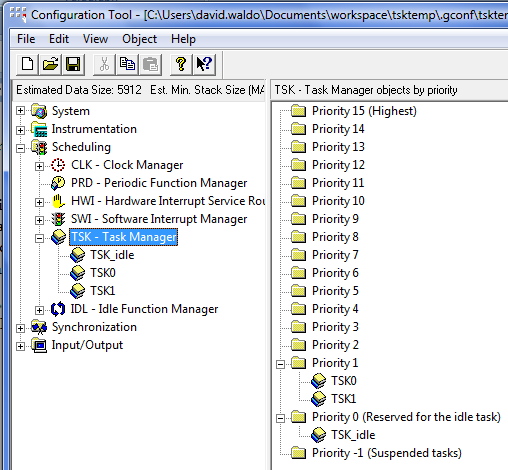Viewport: 508px width, 470px height.
Task: Click the New file toolbar icon
Action: click(x=27, y=64)
